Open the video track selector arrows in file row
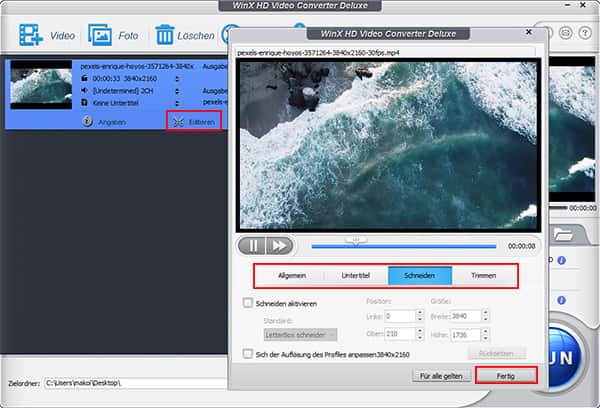This screenshot has width=600, height=408. (177, 79)
